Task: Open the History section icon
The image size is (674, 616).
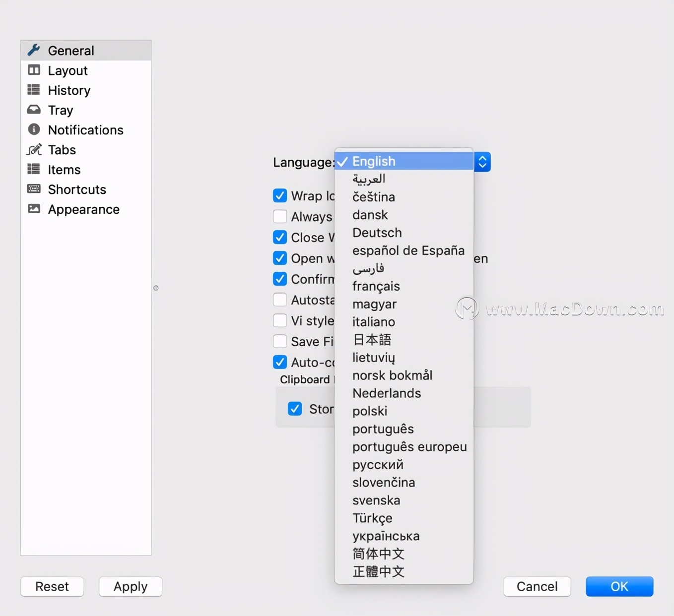Action: click(x=34, y=90)
